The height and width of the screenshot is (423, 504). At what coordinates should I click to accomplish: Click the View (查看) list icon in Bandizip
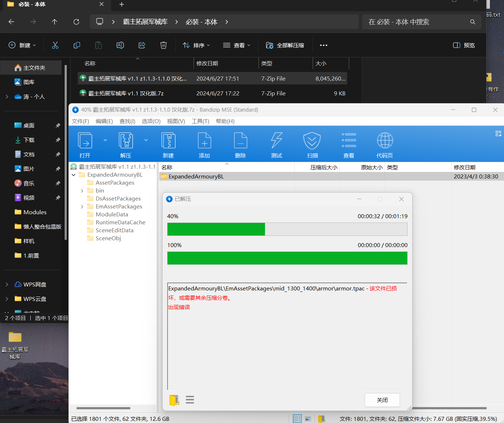point(349,141)
